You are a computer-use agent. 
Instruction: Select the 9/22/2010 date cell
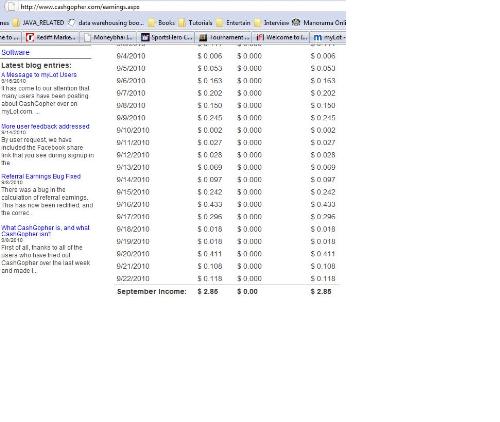(x=133, y=279)
